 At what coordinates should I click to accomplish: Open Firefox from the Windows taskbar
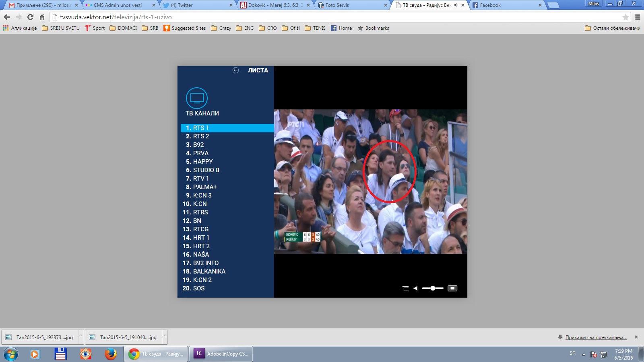(x=110, y=354)
